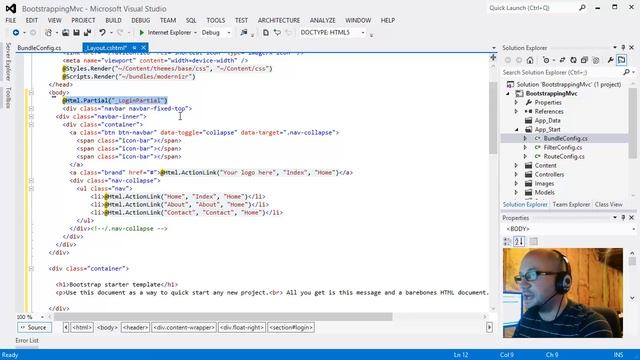Viewport: 640px width, 360px height.
Task: Click the Pending Changes Filter clock icon
Action: (546, 60)
